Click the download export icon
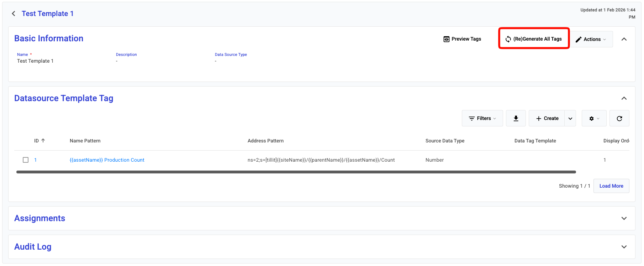 click(516, 118)
